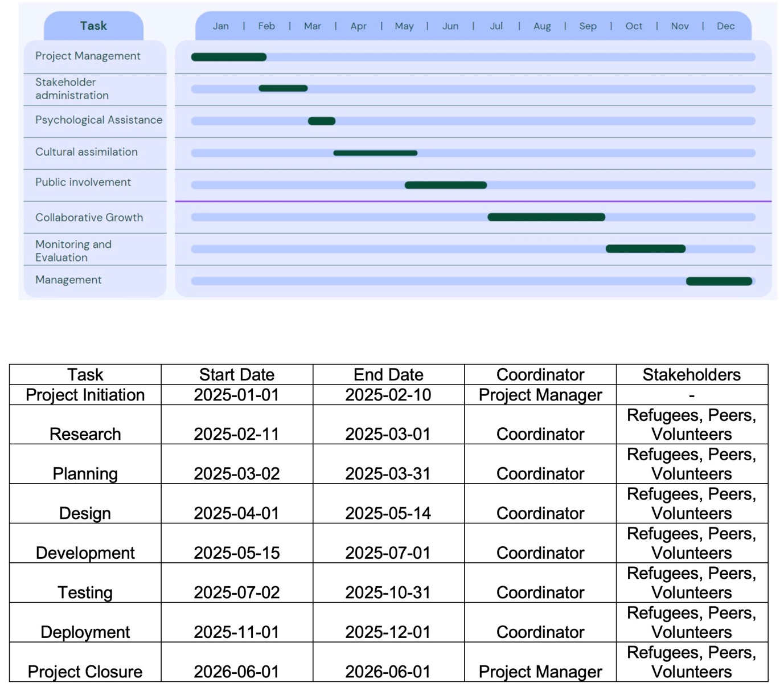
Task: Select the Jun month label
Action: tap(450, 26)
